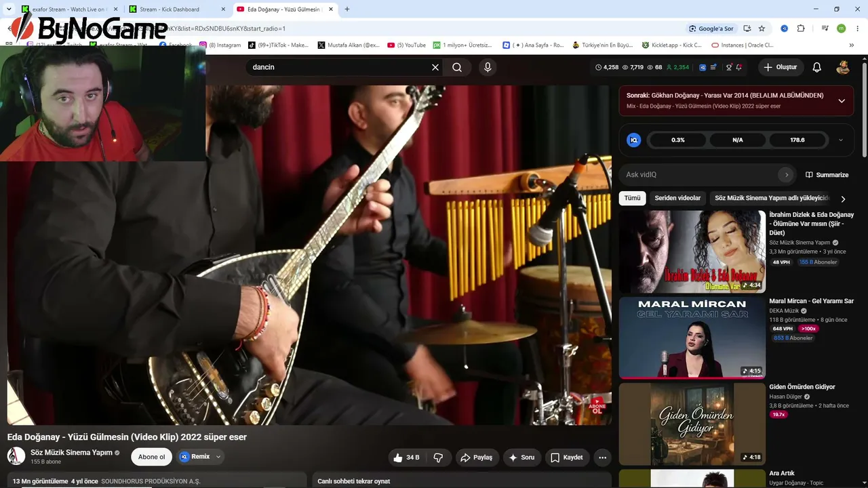
Task: Open the Türkiye'nin En Büyü... bookmark
Action: pyautogui.click(x=602, y=45)
